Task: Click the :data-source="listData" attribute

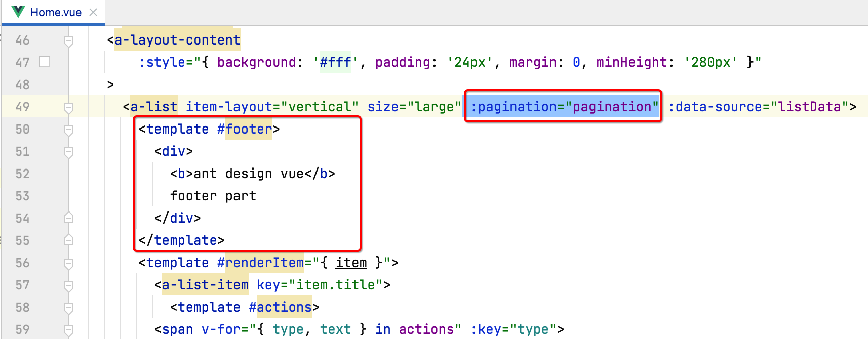Action: point(758,107)
